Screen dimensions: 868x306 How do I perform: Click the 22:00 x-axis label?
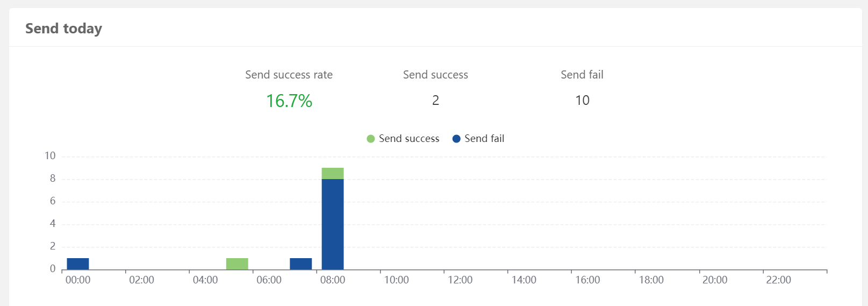[778, 280]
